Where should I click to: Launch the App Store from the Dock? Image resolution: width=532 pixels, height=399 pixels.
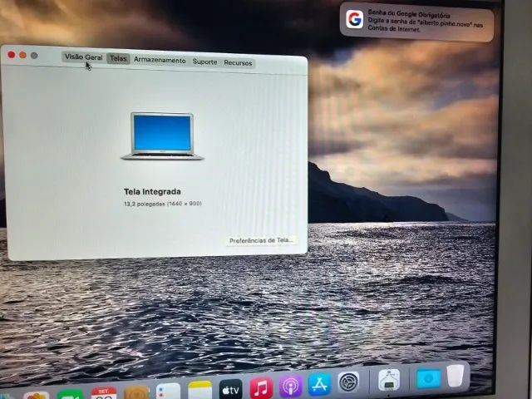(x=319, y=384)
